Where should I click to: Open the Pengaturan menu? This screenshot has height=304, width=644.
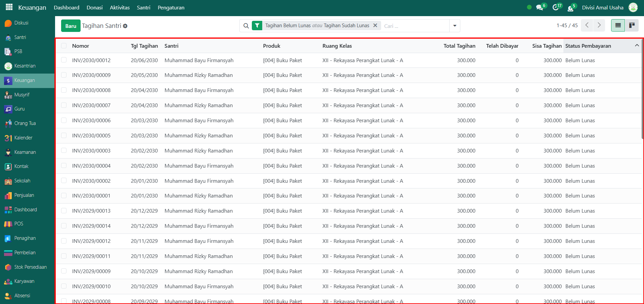click(x=171, y=7)
